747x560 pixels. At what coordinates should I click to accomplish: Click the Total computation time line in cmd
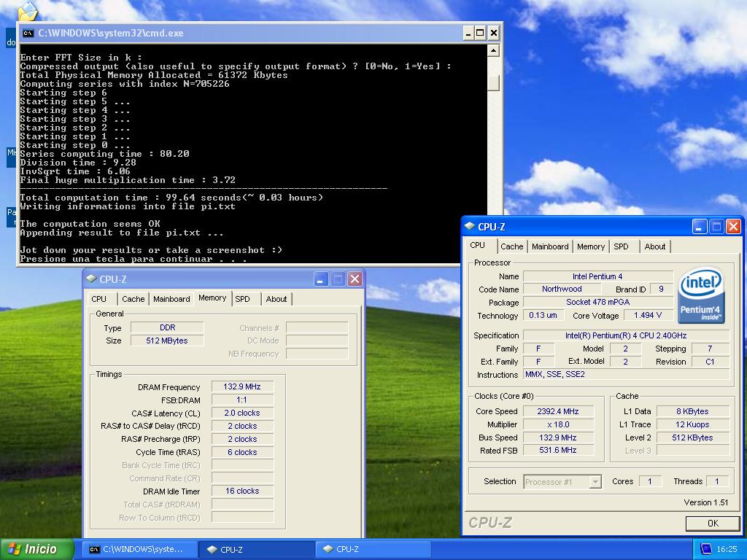click(x=171, y=198)
